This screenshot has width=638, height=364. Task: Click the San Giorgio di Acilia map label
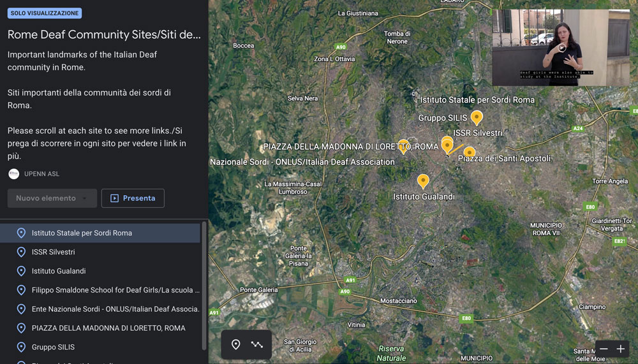300,346
